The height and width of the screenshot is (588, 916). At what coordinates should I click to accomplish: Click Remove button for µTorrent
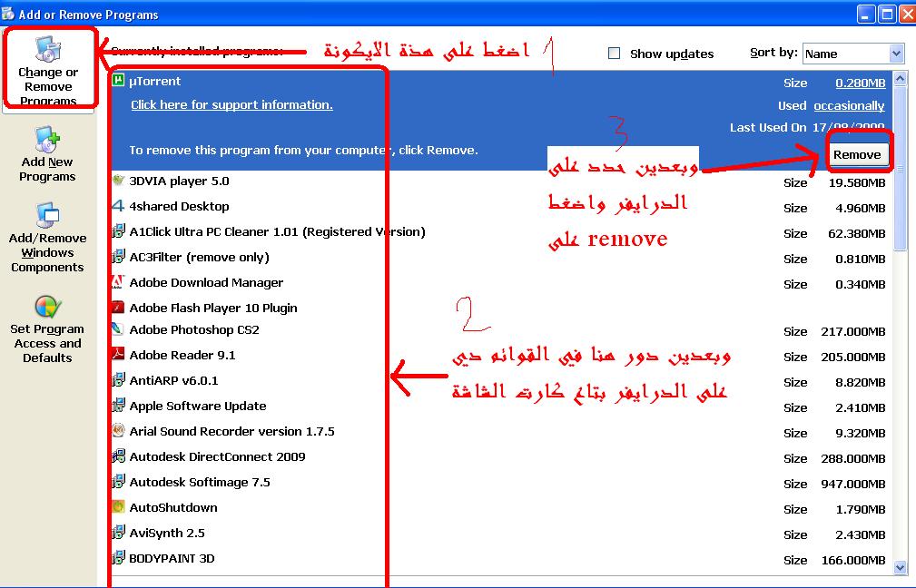click(x=857, y=154)
